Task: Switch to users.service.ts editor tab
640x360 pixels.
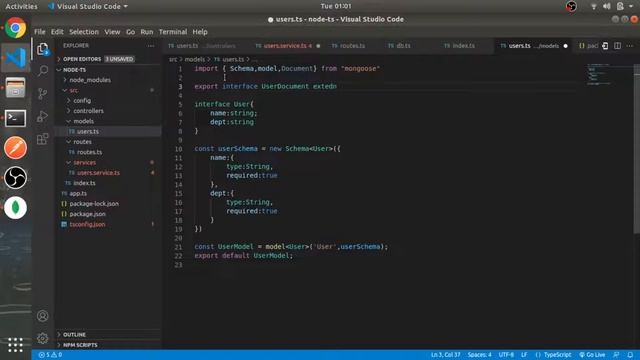Action: [287, 46]
